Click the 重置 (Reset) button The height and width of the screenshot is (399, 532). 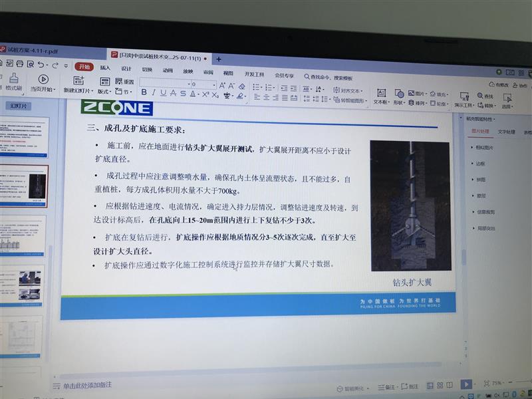pyautogui.click(x=124, y=82)
